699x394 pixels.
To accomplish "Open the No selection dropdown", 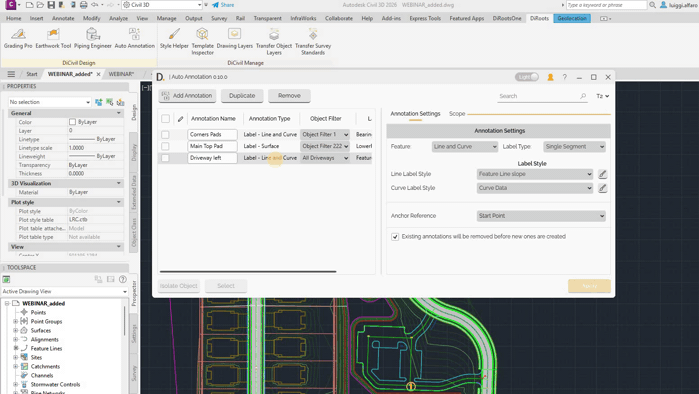I will [x=49, y=102].
